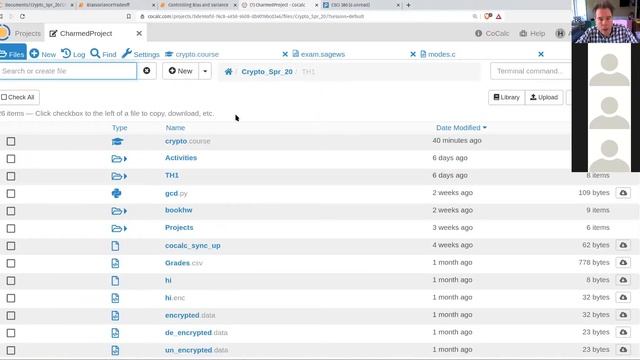Tick the bookhw checkbox
This screenshot has height=360, width=640.
point(11,211)
